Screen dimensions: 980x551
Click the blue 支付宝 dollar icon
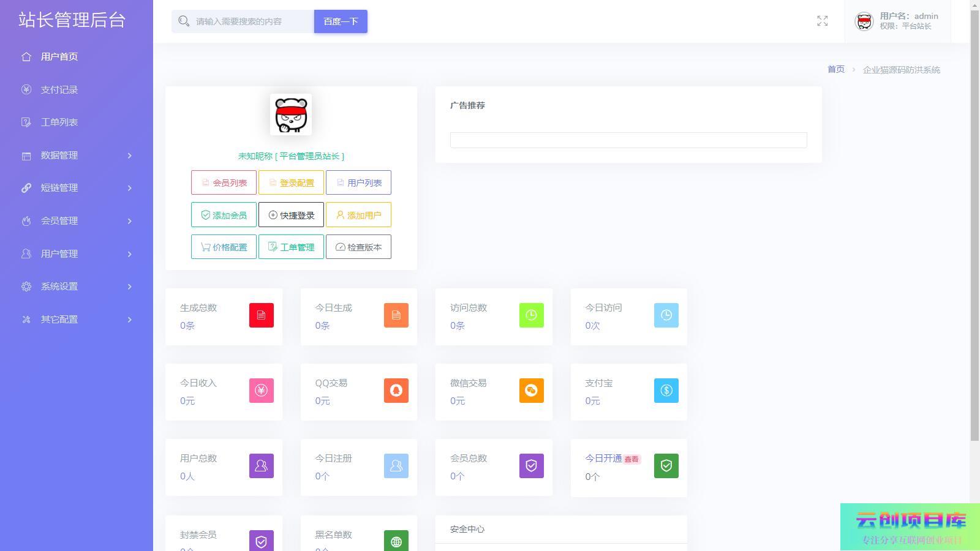[x=666, y=391]
